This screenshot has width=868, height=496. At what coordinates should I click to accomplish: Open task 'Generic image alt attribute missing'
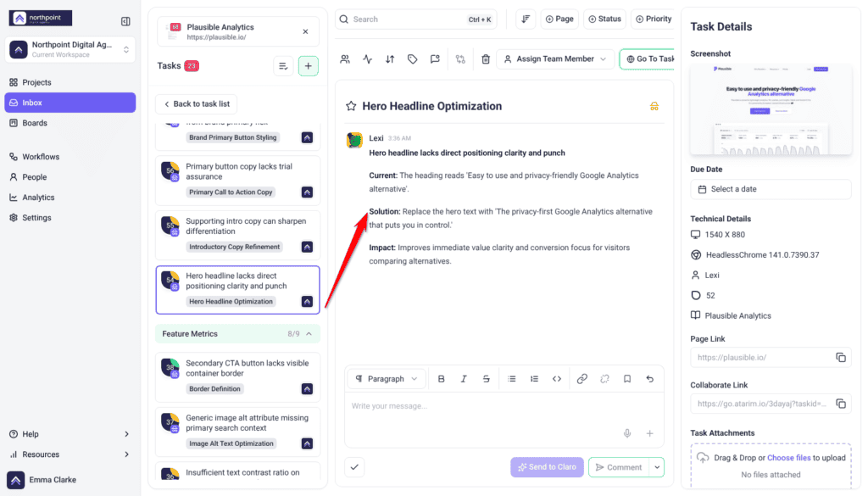click(x=238, y=432)
